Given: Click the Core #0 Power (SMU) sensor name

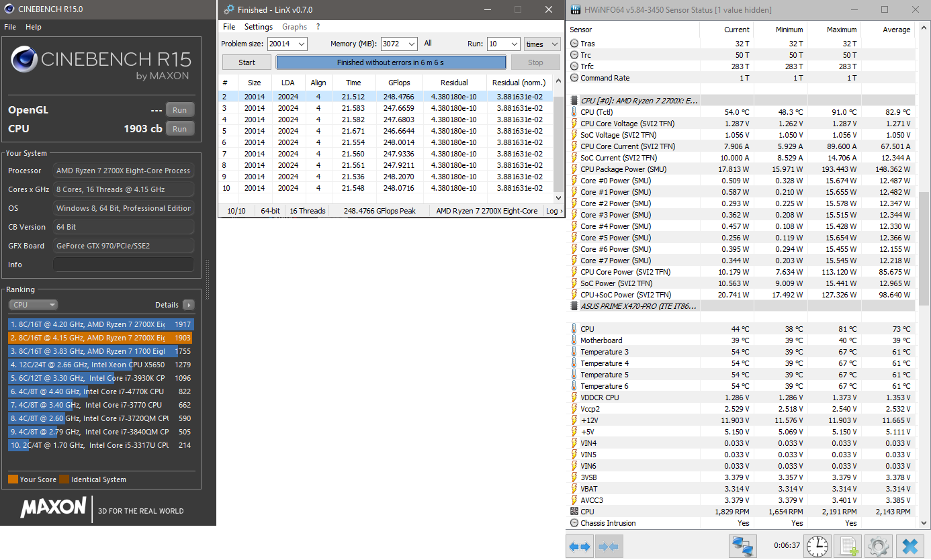Looking at the screenshot, I should pyautogui.click(x=615, y=181).
